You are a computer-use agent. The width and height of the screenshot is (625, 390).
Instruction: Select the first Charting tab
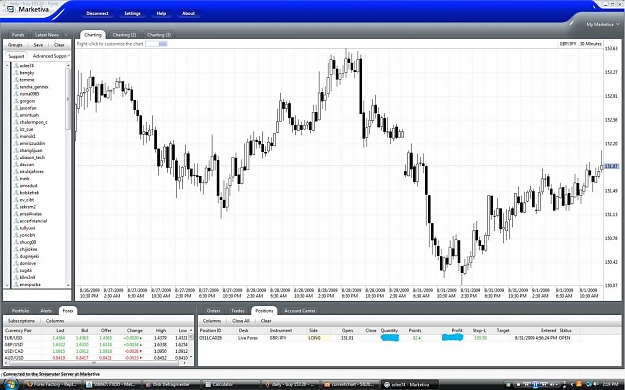(x=92, y=35)
